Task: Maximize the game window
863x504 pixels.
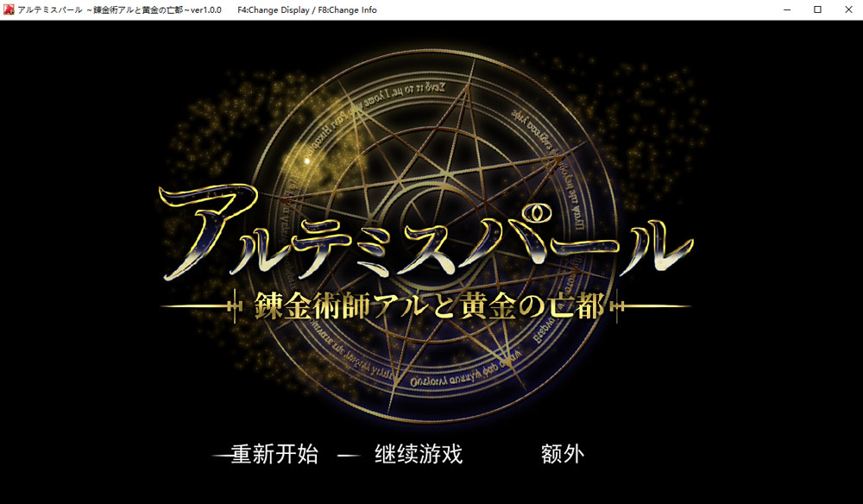Action: [x=818, y=9]
